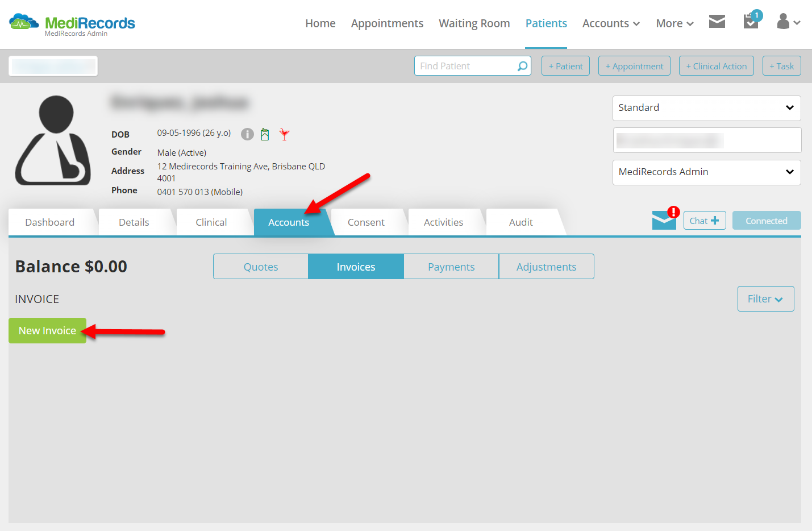Click the patient info icon beside DOB
Image resolution: width=812 pixels, height=531 pixels.
click(247, 134)
